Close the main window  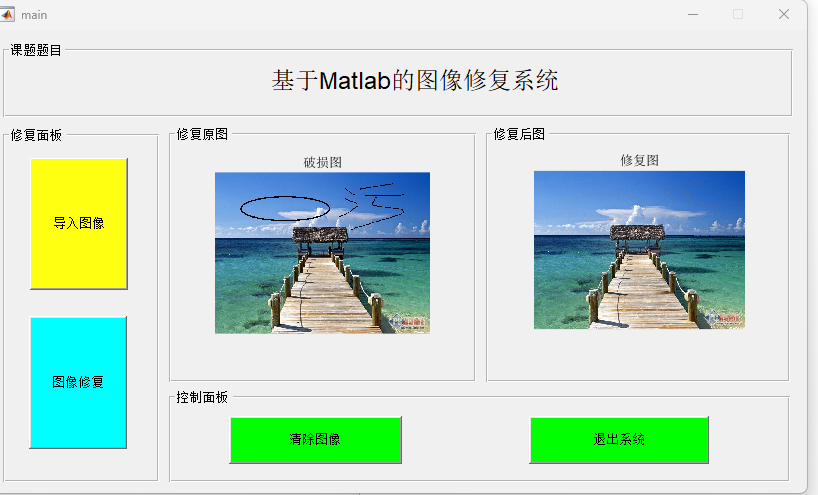click(x=784, y=14)
